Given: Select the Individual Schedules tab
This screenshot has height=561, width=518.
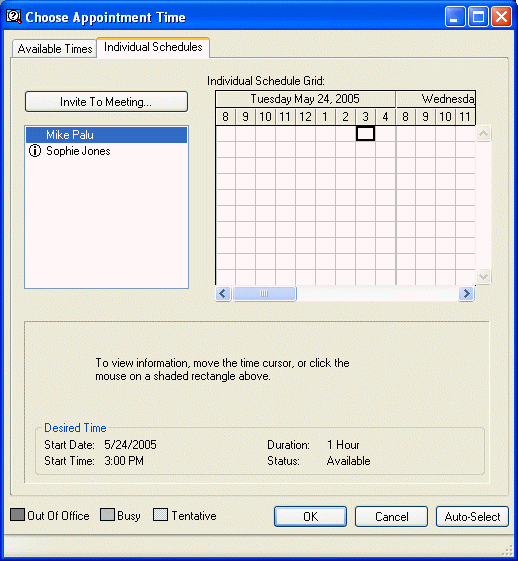Looking at the screenshot, I should (x=153, y=47).
